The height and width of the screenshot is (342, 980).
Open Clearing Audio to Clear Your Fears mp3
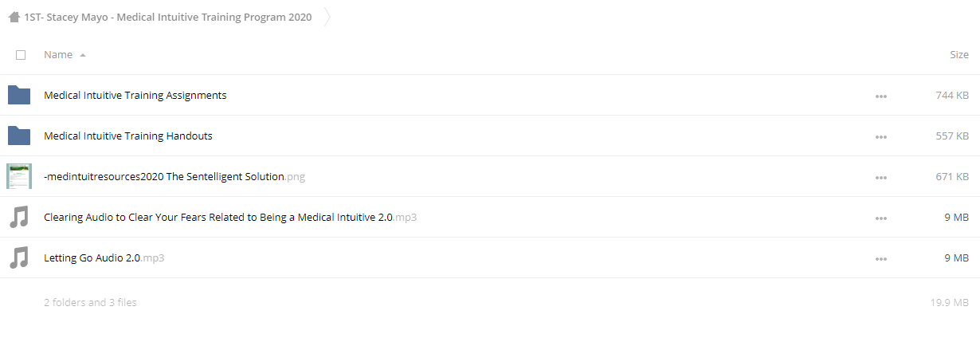pos(230,217)
